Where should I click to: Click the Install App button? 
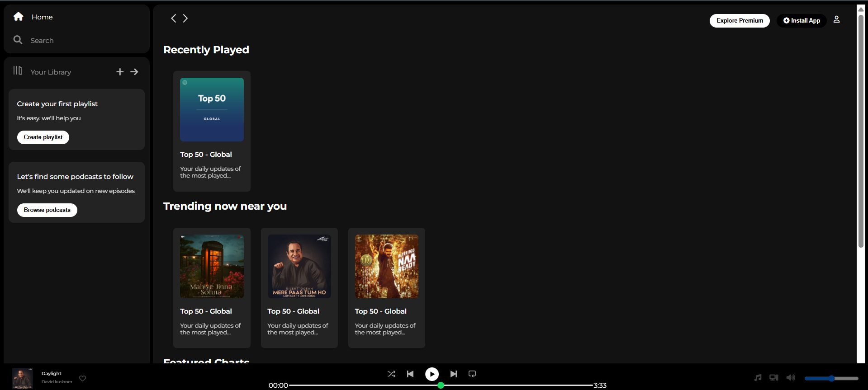(x=802, y=21)
